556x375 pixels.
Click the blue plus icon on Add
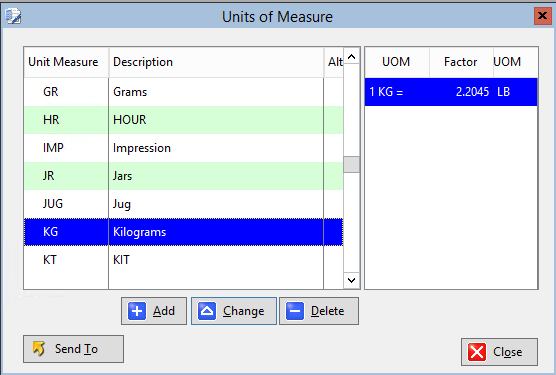pyautogui.click(x=137, y=311)
